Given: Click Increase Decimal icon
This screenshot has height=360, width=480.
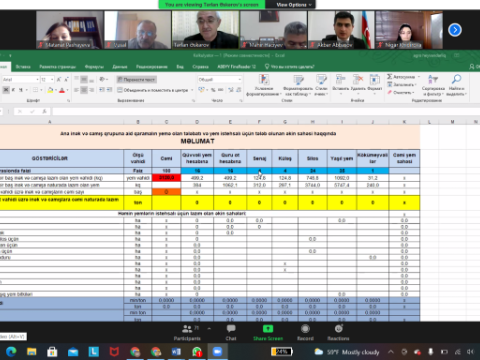Looking at the screenshot, I should tap(231, 90).
